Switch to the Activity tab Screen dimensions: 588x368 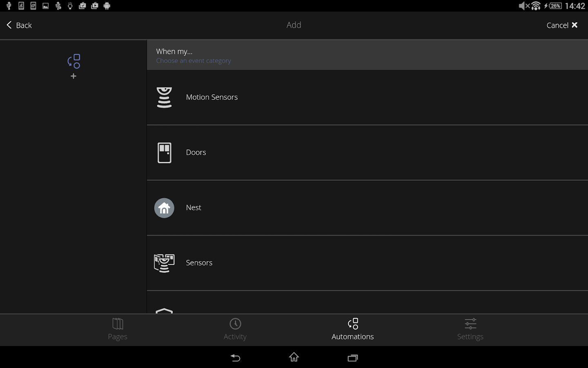(235, 330)
